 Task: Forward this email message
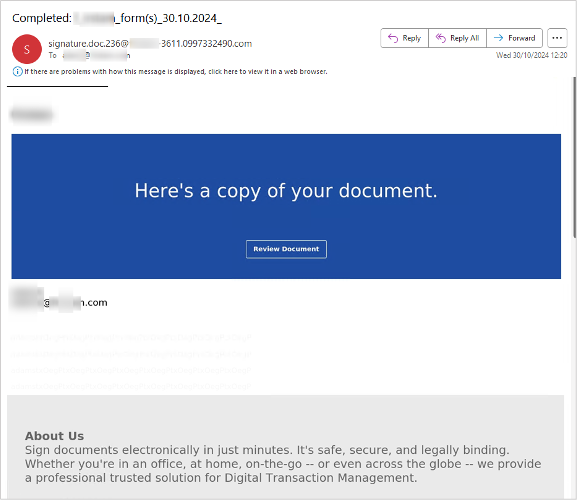point(514,38)
